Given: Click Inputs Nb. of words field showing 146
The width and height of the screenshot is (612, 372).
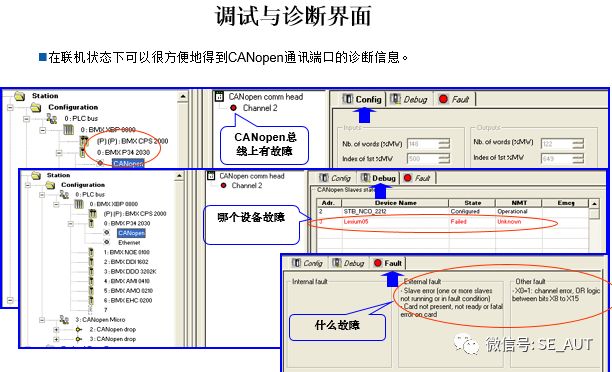Looking at the screenshot, I should pyautogui.click(x=422, y=144).
